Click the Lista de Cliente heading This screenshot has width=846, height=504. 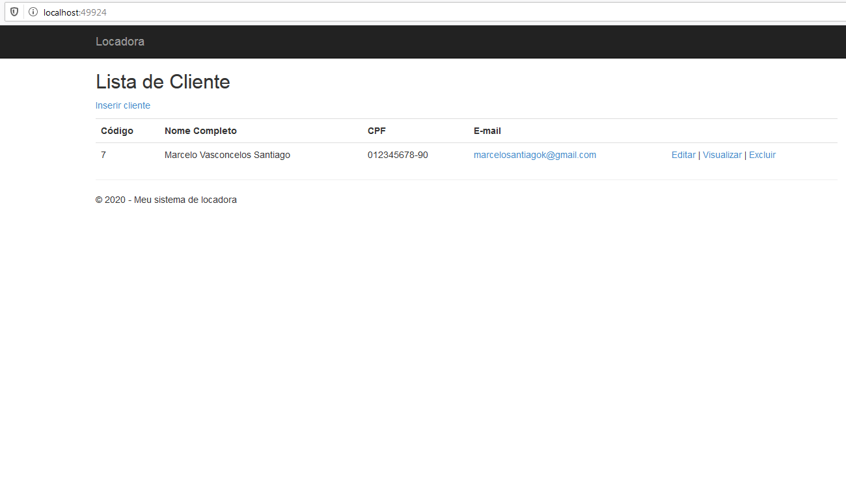coord(163,82)
